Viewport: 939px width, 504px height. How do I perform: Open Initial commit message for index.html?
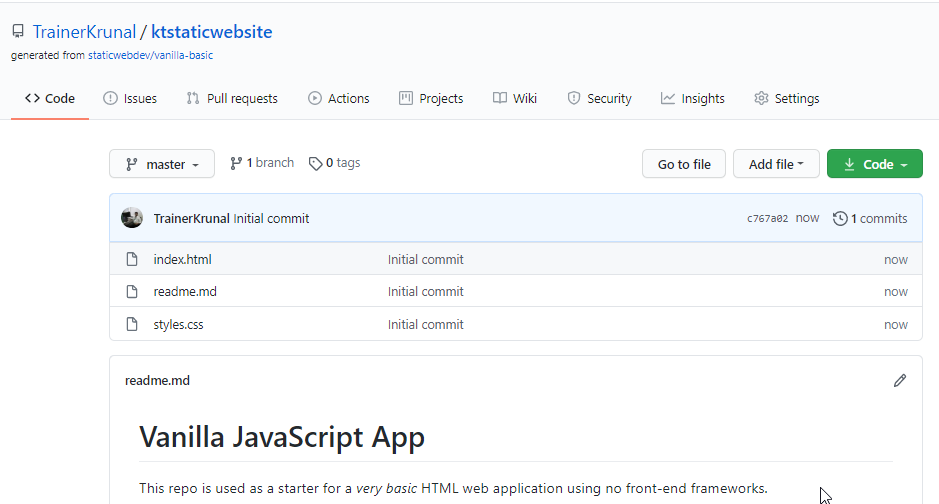(426, 259)
